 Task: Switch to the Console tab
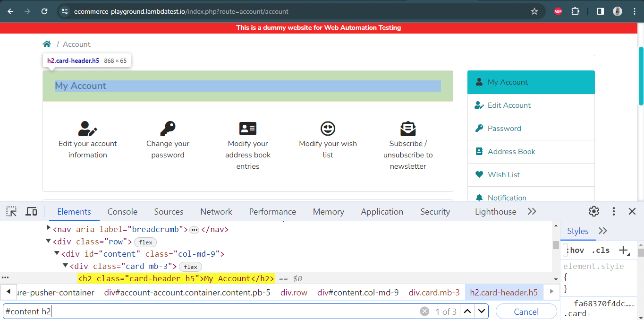[122, 212]
